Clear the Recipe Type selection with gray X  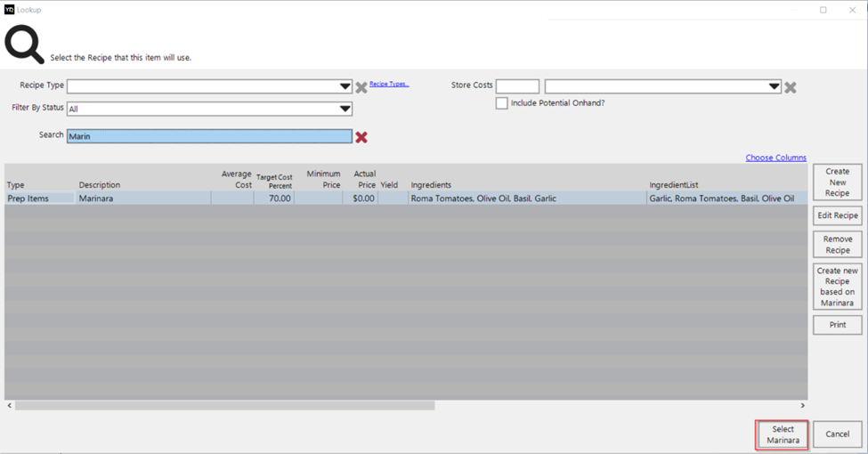pos(361,87)
